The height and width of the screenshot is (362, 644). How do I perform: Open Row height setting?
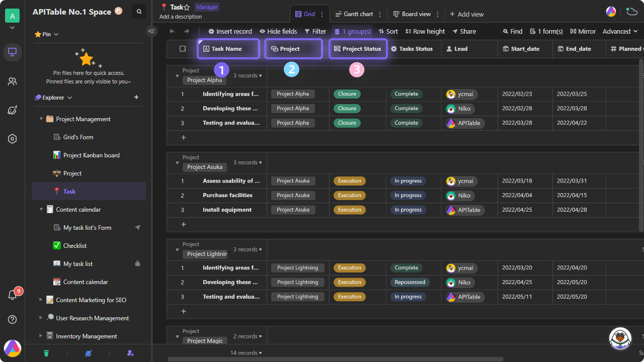[425, 31]
